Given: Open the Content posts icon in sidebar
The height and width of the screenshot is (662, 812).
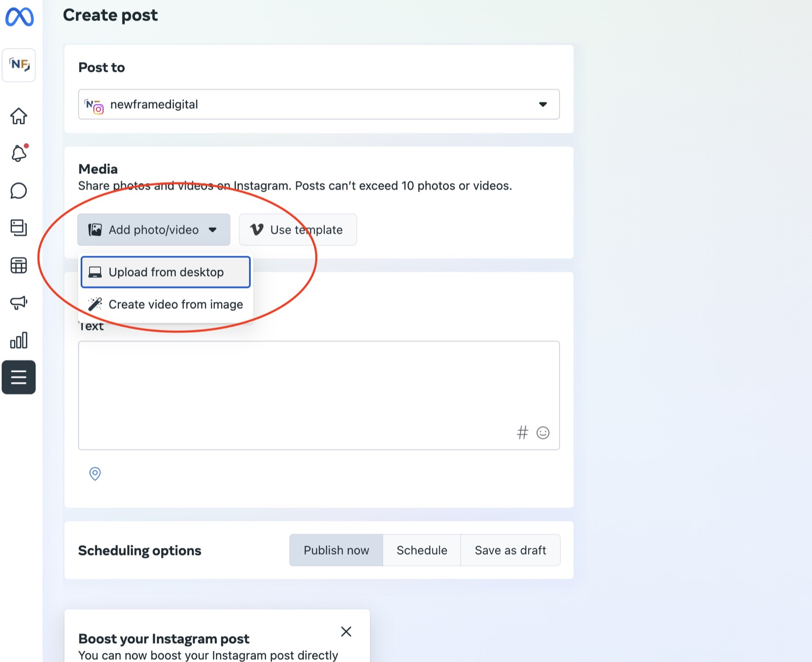Looking at the screenshot, I should (19, 228).
